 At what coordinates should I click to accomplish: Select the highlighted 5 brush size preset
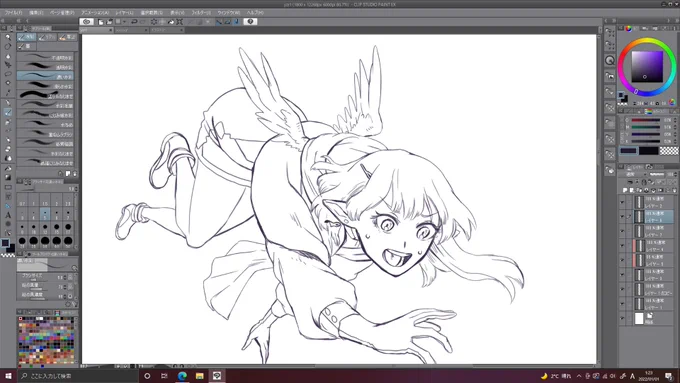pyautogui.click(x=45, y=213)
